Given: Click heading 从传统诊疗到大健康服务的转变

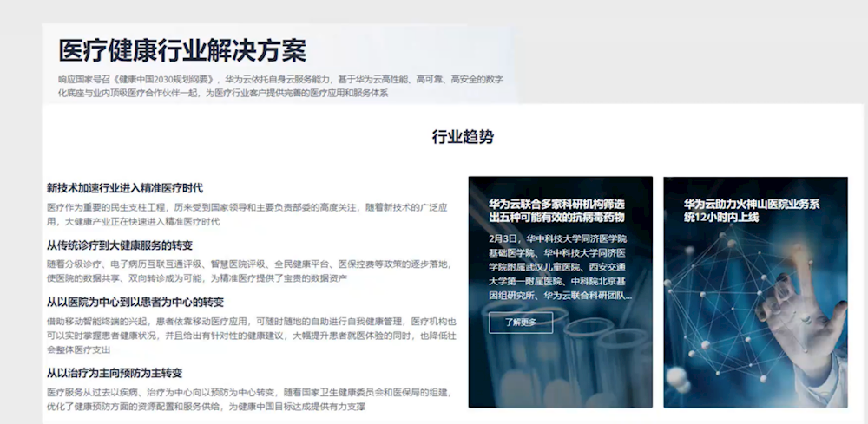Looking at the screenshot, I should coord(120,245).
